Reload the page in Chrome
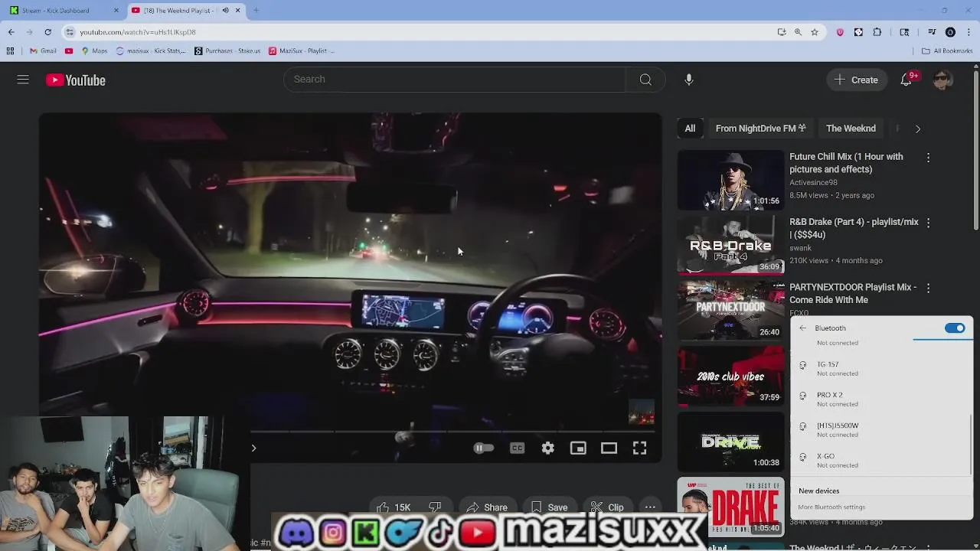Image resolution: width=980 pixels, height=551 pixels. click(47, 32)
